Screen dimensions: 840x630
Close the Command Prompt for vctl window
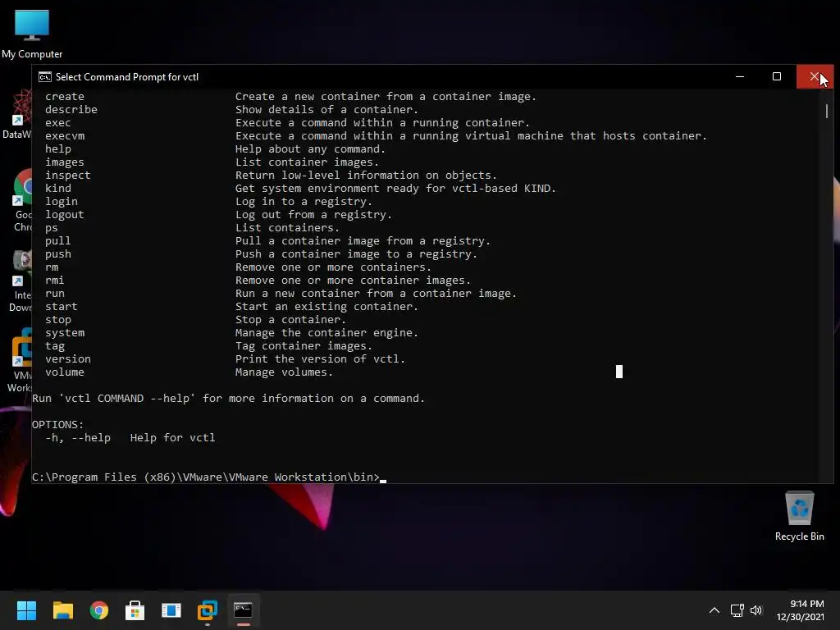click(x=815, y=76)
